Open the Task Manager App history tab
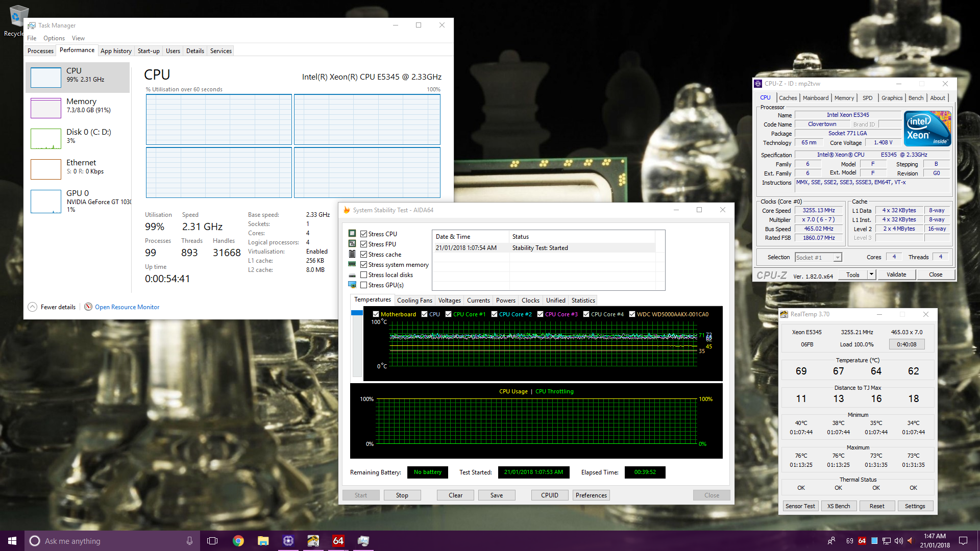The width and height of the screenshot is (980, 551). (x=116, y=51)
